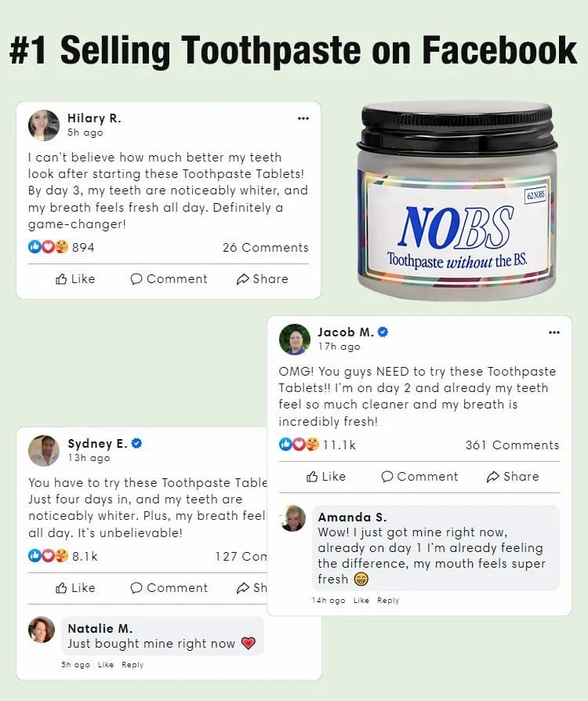Like Hilary R.'s post
Screen dimensions: 588x701
pos(75,279)
